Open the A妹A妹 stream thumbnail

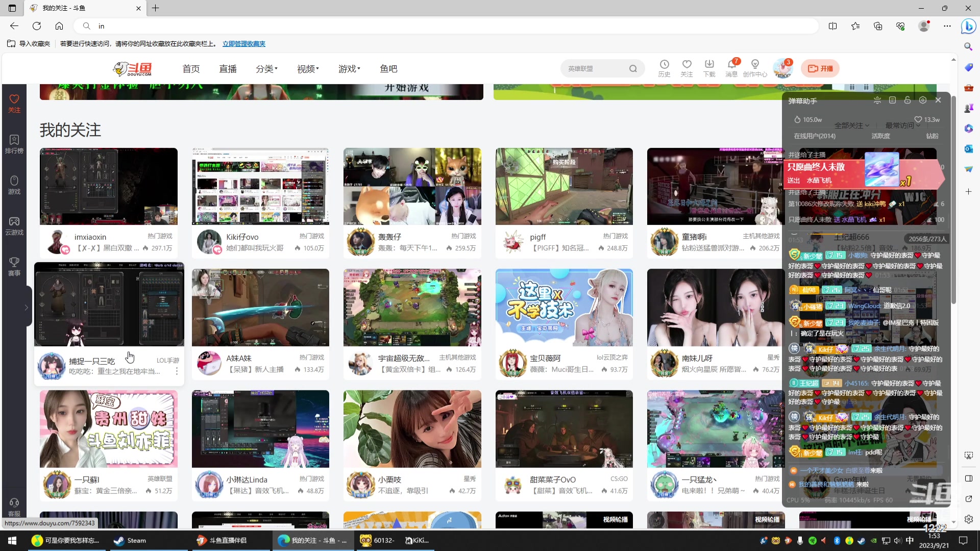coord(260,308)
